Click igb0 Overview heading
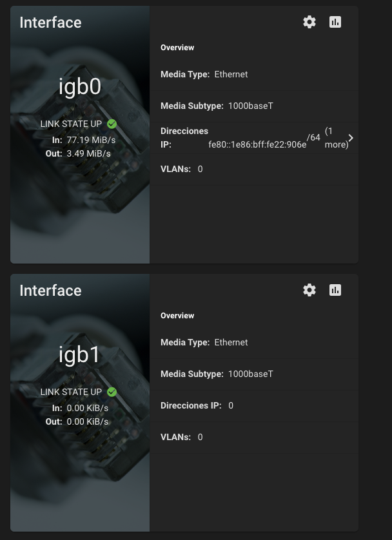392x540 pixels. [x=177, y=48]
